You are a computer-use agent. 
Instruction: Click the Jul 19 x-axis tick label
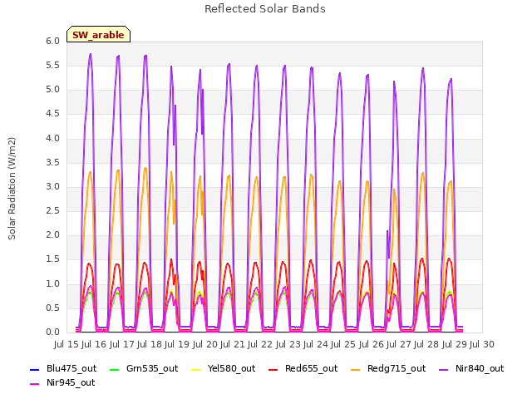pyautogui.click(x=177, y=344)
